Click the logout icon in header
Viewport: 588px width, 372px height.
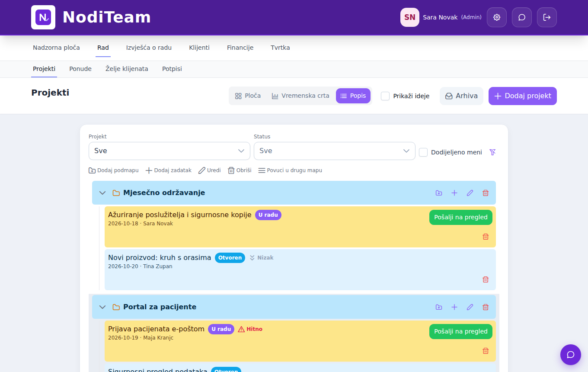[x=547, y=17]
